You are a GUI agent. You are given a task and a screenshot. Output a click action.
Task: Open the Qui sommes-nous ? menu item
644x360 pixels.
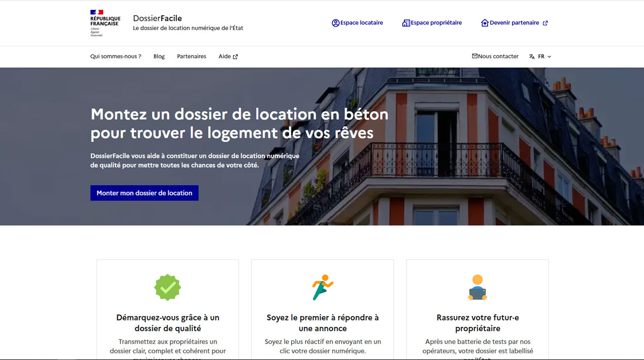tap(116, 56)
